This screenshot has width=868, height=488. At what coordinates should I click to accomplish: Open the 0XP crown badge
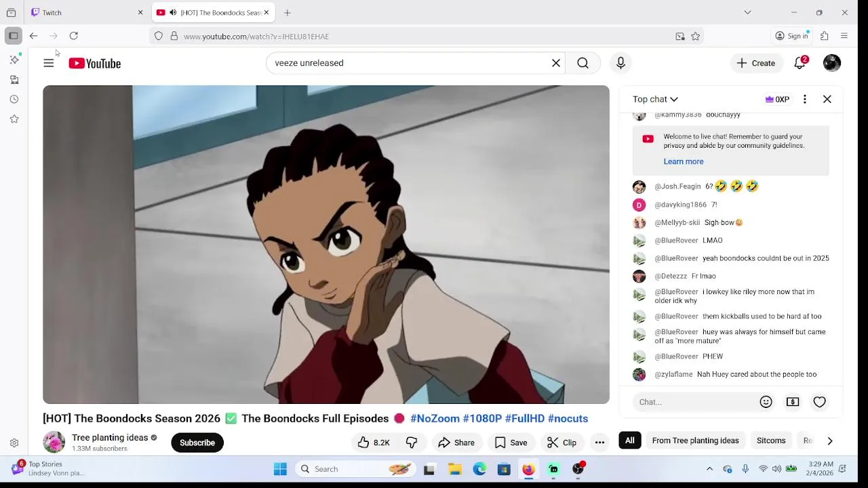tap(777, 99)
